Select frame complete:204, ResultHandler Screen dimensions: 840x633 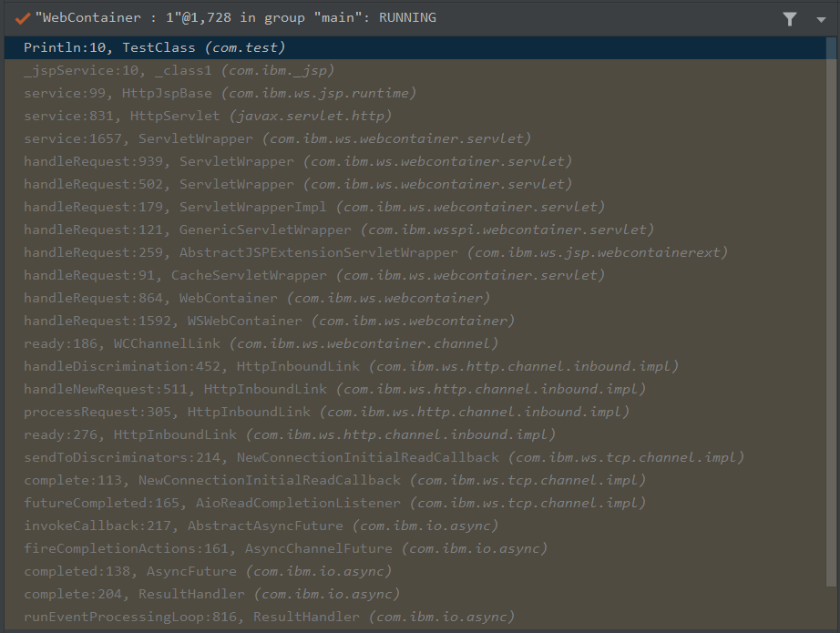[x=415, y=594]
